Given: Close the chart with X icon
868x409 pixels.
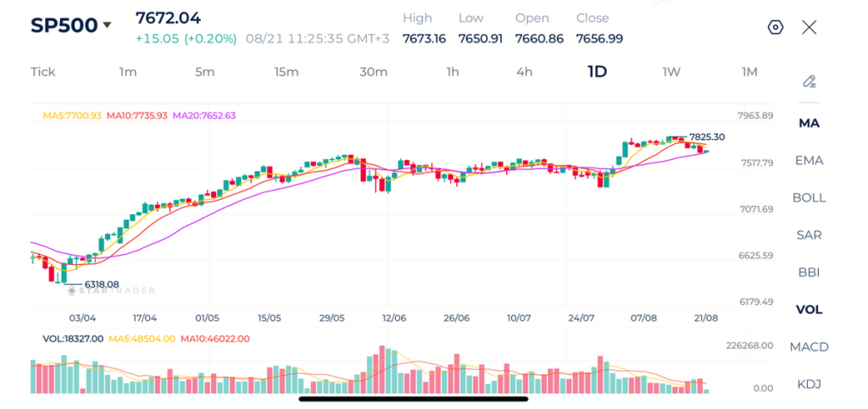Looking at the screenshot, I should [x=810, y=27].
